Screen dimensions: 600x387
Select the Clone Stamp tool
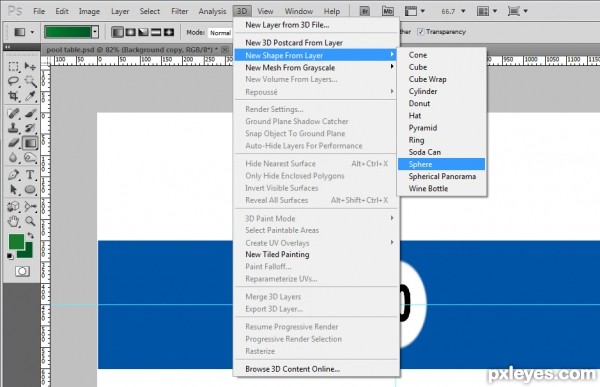pos(14,128)
